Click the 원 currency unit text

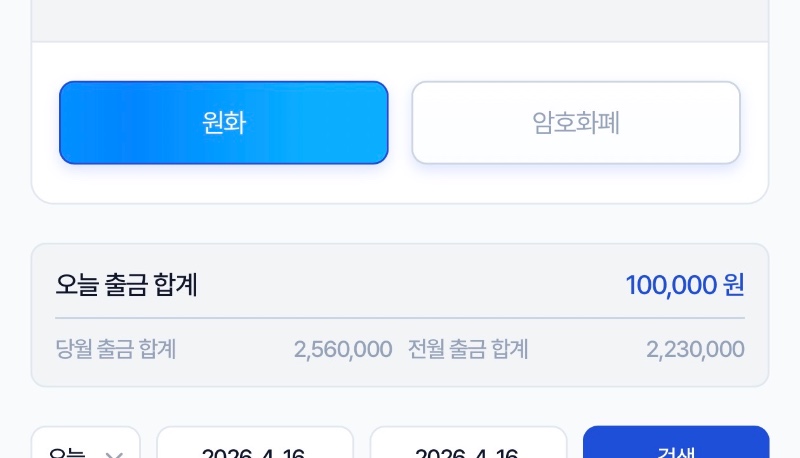pyautogui.click(x=733, y=285)
